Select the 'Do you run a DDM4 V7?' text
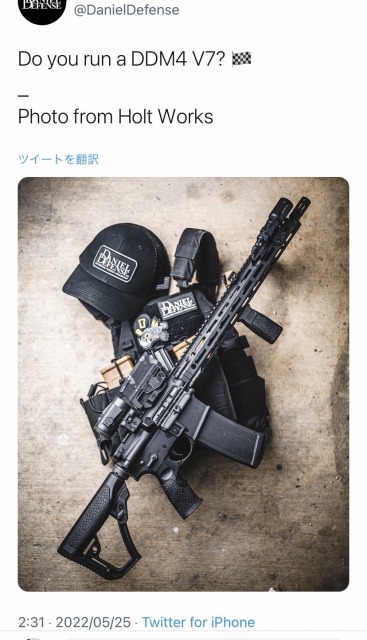The image size is (367, 640). (122, 60)
